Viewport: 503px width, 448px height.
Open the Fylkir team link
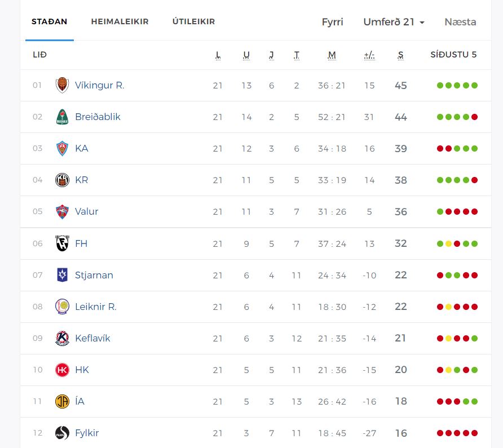coord(87,433)
